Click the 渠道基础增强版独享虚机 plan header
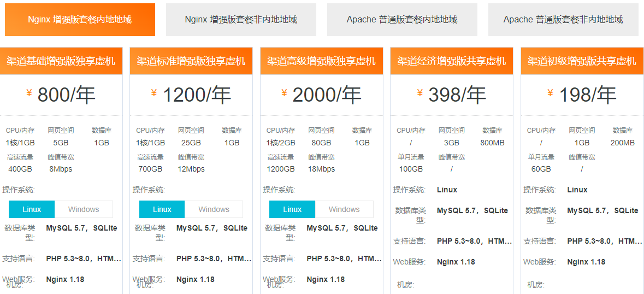This screenshot has height=294, width=644. (61, 61)
